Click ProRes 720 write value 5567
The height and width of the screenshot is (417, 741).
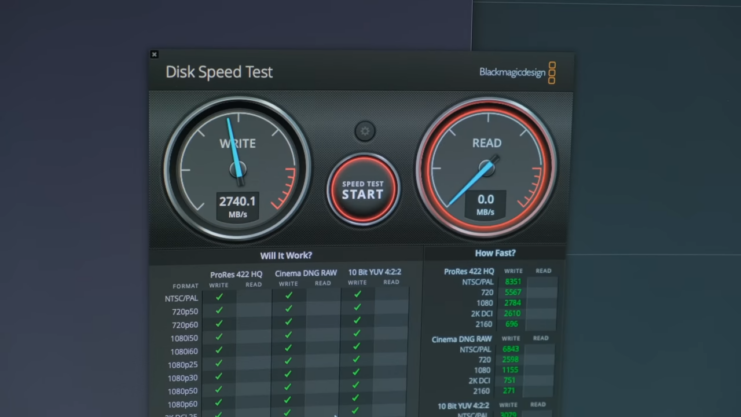[x=513, y=293]
